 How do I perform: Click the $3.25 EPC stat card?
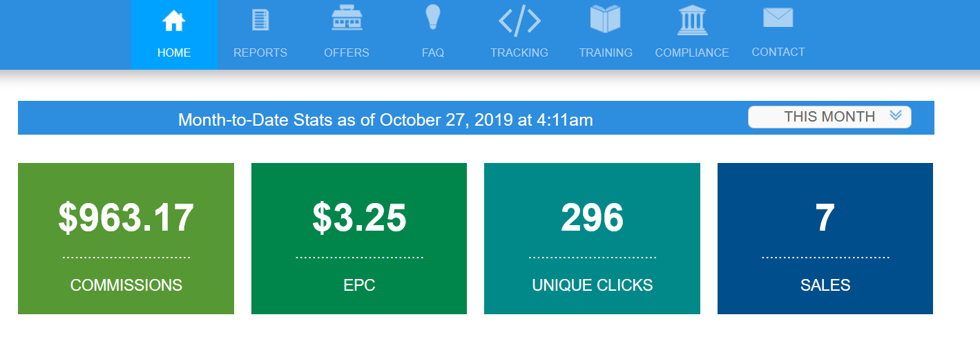359,238
